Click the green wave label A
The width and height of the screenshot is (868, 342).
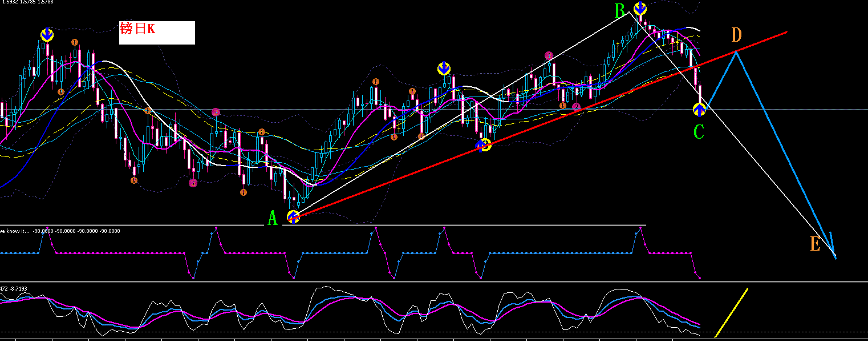click(x=273, y=218)
